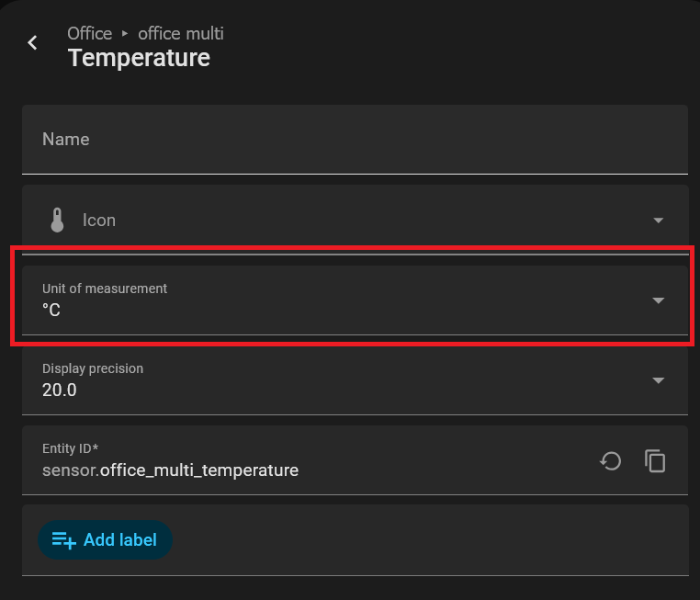Copy the entity ID to clipboard

coord(655,460)
